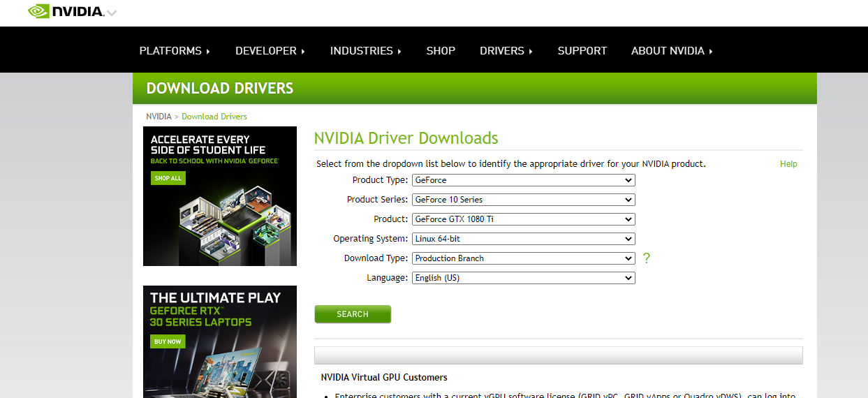Open the Accelerate Every Side of Student Life banner
The height and width of the screenshot is (398, 868).
pyautogui.click(x=220, y=196)
